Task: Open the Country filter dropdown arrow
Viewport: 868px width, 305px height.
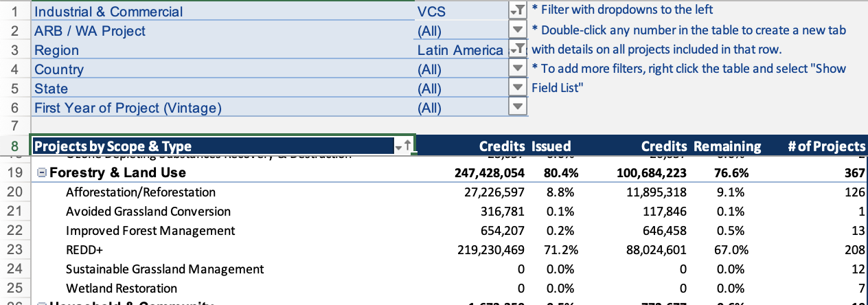Action: click(x=517, y=69)
